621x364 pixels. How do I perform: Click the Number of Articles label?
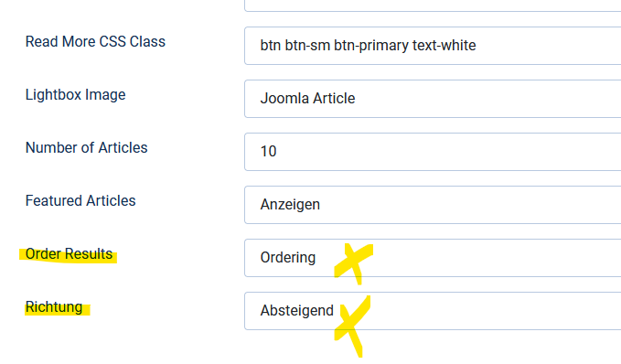pos(86,148)
